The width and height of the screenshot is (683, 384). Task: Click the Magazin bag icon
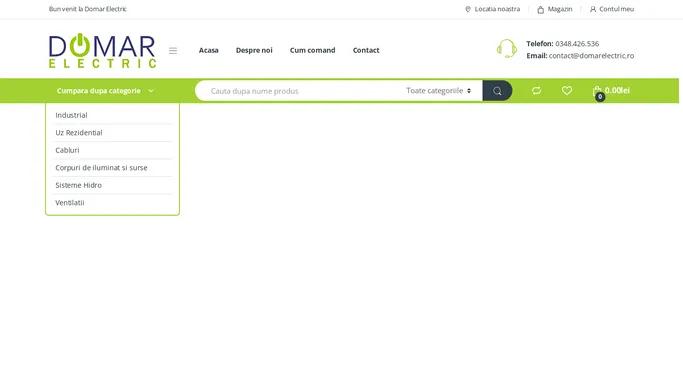(541, 9)
